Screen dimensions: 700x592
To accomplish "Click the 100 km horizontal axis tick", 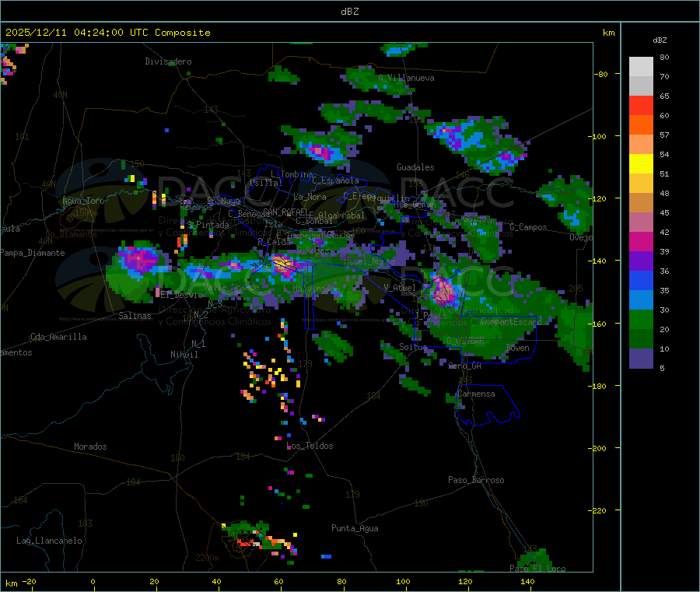I will tap(403, 581).
